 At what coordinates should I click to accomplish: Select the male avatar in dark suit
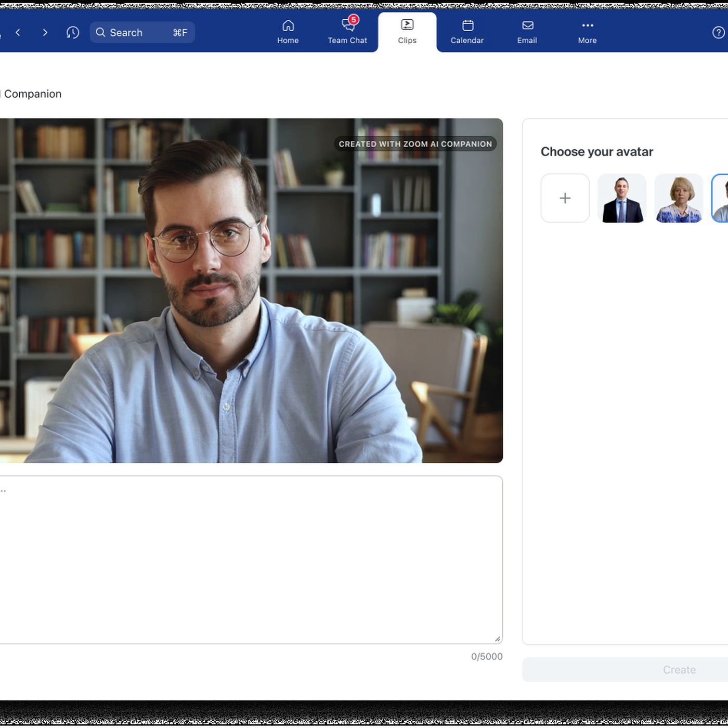[x=622, y=198]
